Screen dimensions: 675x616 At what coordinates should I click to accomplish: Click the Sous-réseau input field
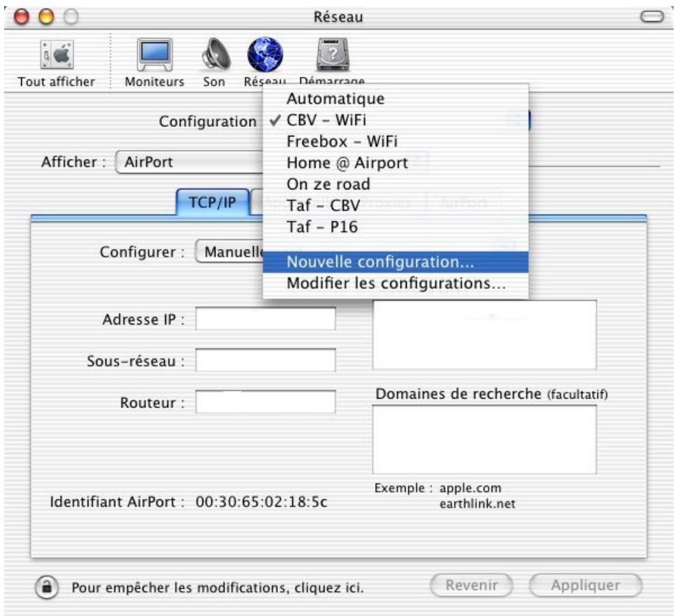coord(265,360)
